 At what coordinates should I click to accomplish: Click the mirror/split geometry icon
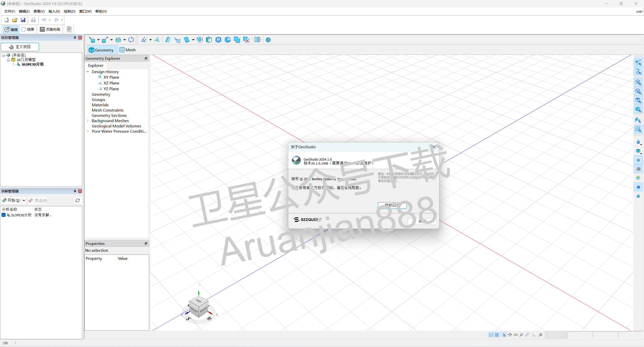click(118, 40)
